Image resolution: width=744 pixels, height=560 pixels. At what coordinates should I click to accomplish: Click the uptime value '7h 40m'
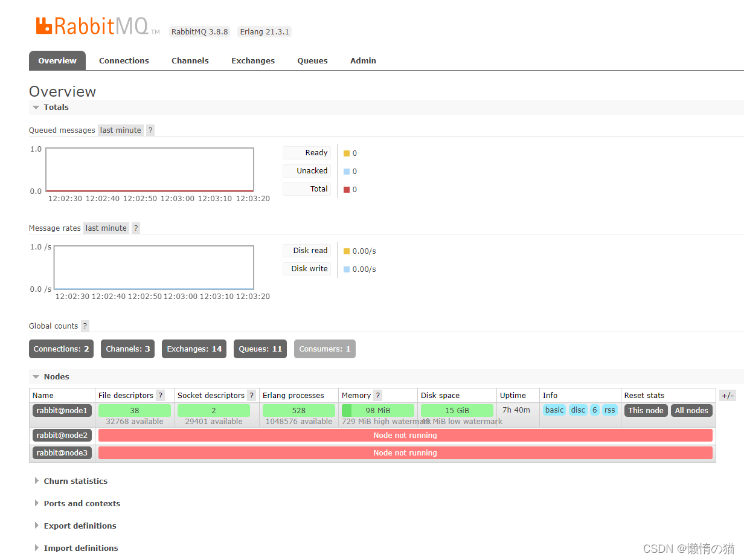pos(516,410)
